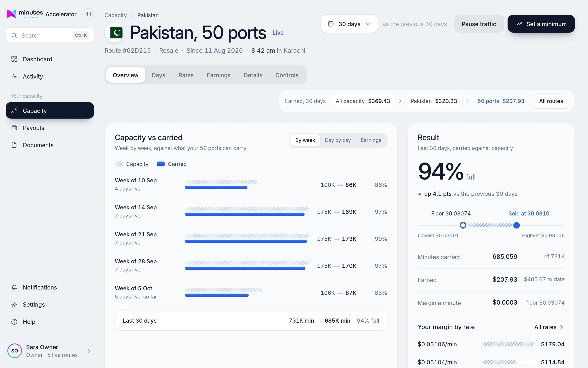This screenshot has height=368, width=588.
Task: Click the Sold at price slider handle
Action: [516, 225]
